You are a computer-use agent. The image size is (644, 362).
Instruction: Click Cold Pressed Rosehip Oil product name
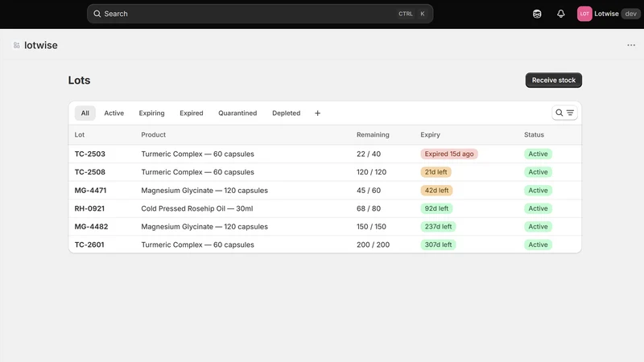[196, 208]
